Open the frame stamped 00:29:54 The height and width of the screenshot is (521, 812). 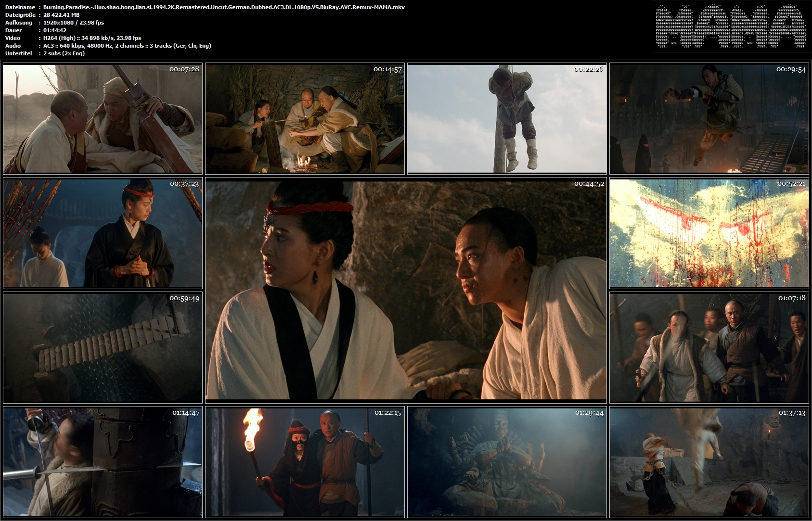(x=709, y=119)
